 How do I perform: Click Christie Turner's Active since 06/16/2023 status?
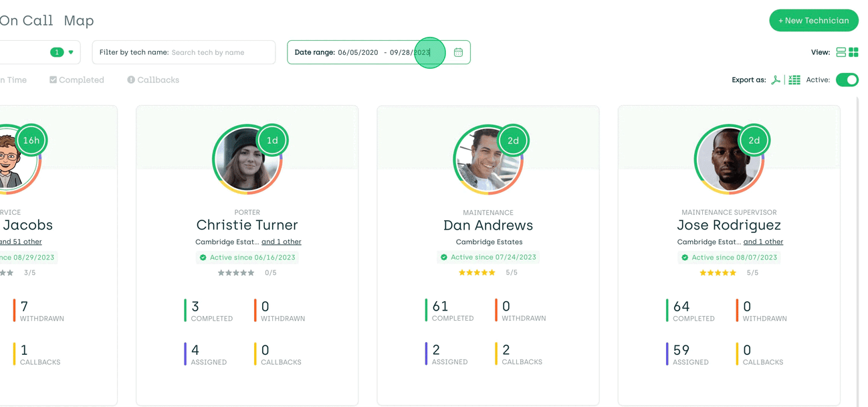(247, 257)
